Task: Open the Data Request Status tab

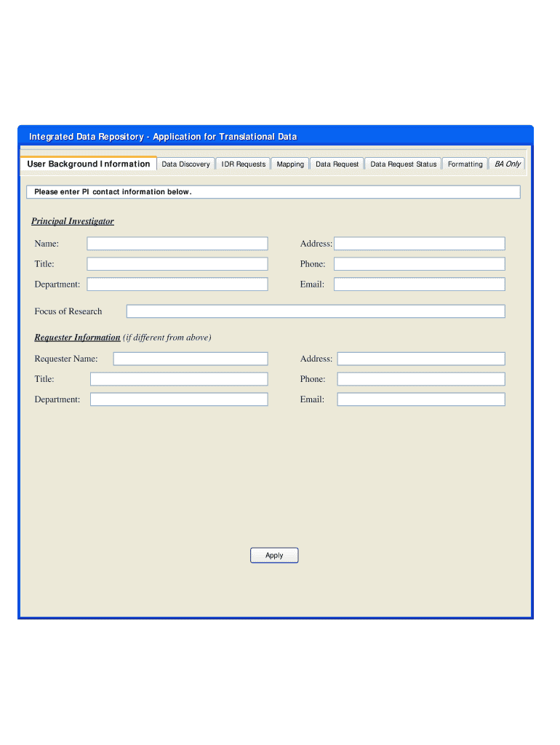Action: click(404, 164)
